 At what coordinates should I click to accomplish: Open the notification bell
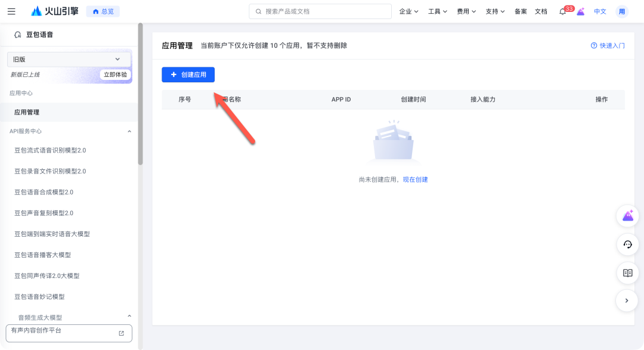pyautogui.click(x=562, y=12)
